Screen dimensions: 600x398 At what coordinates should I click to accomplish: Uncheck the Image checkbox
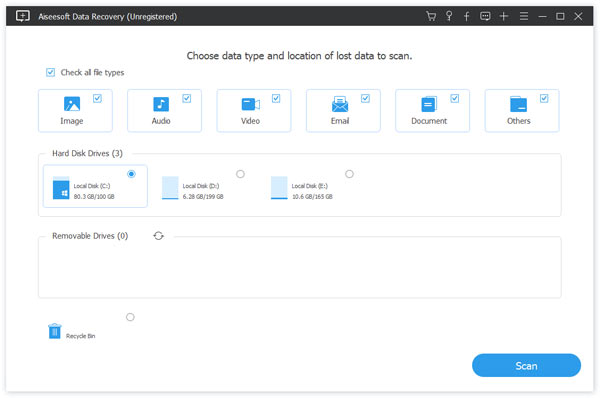pyautogui.click(x=97, y=98)
